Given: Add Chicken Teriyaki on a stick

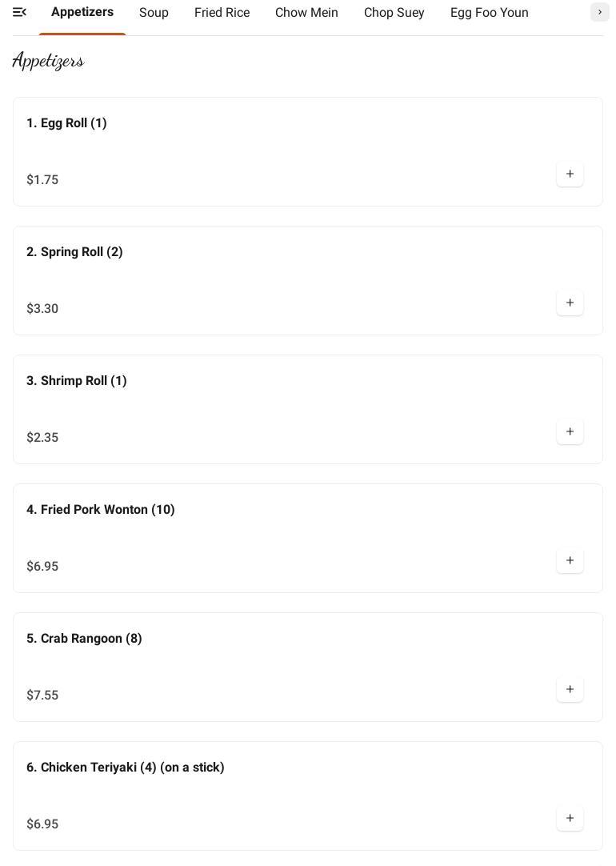Looking at the screenshot, I should tap(570, 819).
